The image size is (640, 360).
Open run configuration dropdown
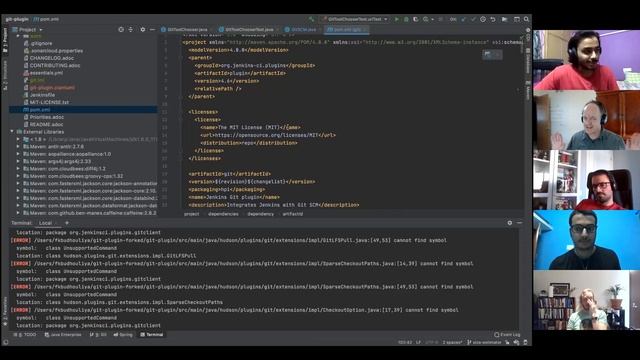pos(354,19)
